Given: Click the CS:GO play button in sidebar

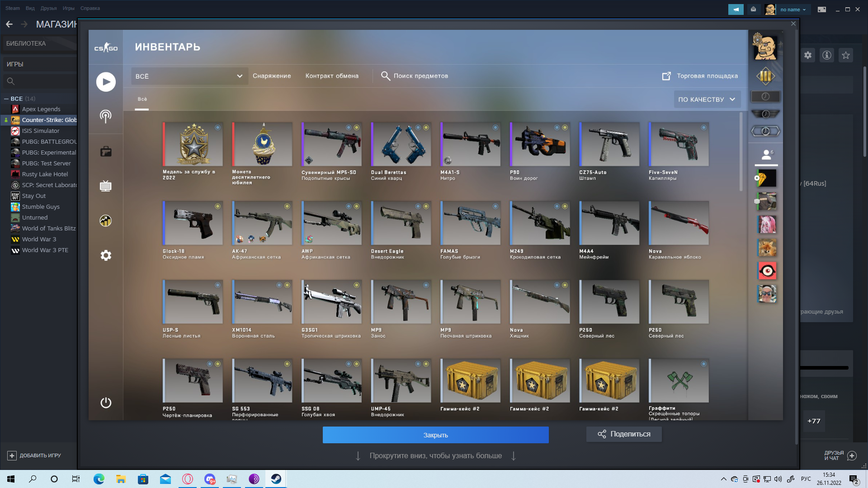Looking at the screenshot, I should 106,82.
